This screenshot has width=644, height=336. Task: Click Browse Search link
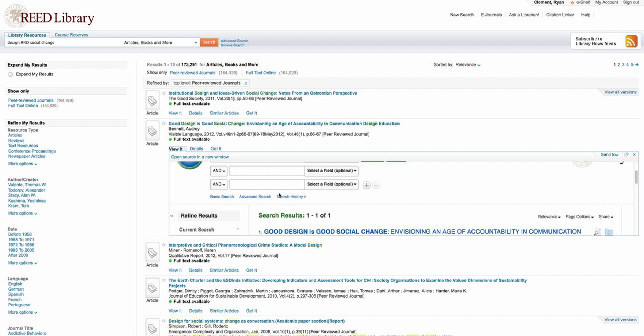233,45
